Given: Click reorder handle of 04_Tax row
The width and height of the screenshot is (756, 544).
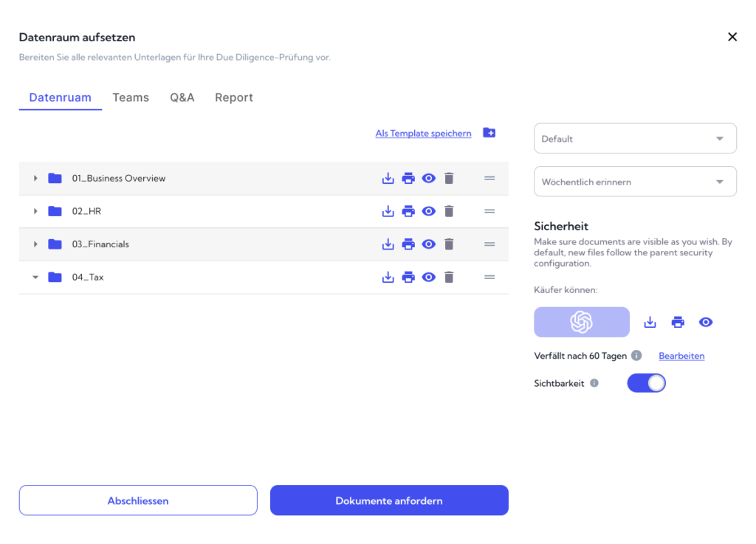Looking at the screenshot, I should 489,277.
